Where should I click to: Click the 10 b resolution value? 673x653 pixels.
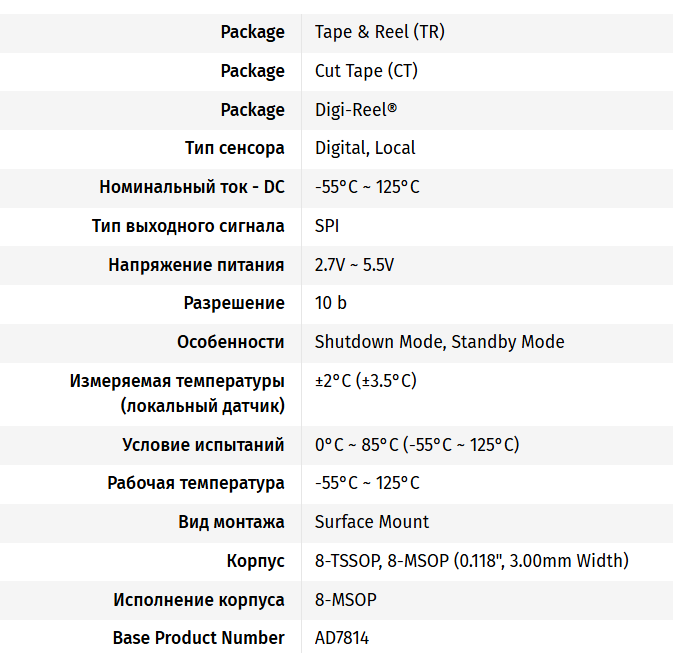coord(330,303)
